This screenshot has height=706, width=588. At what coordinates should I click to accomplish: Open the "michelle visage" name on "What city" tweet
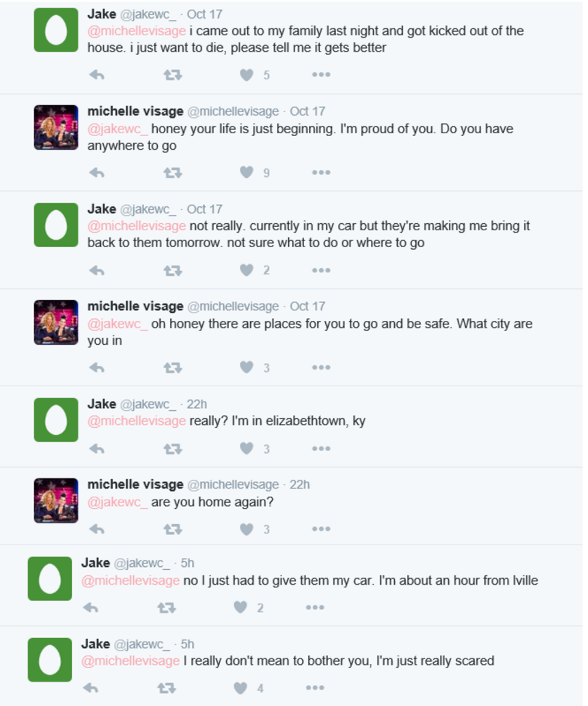pyautogui.click(x=135, y=307)
